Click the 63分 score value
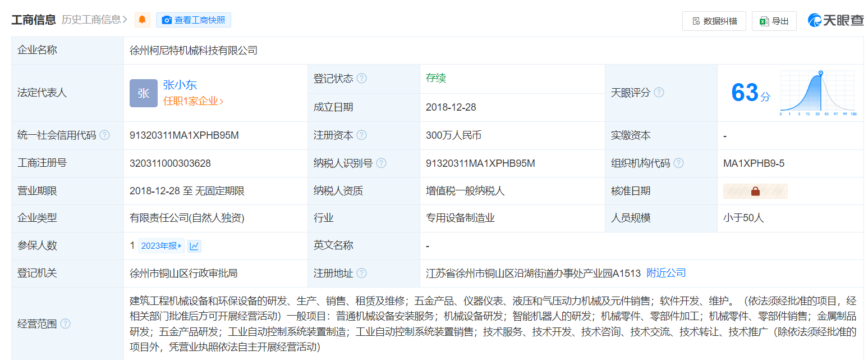868x360 pixels. coord(751,93)
